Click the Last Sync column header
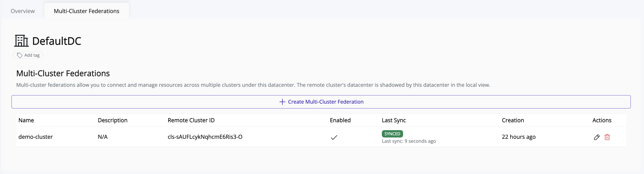 [394, 120]
